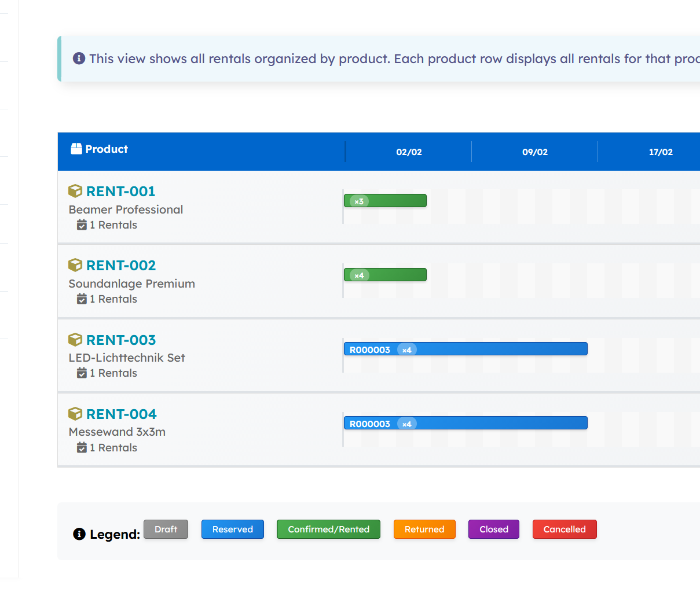The height and width of the screenshot is (603, 700).
Task: Click the 09/02 date column header
Action: pos(534,152)
